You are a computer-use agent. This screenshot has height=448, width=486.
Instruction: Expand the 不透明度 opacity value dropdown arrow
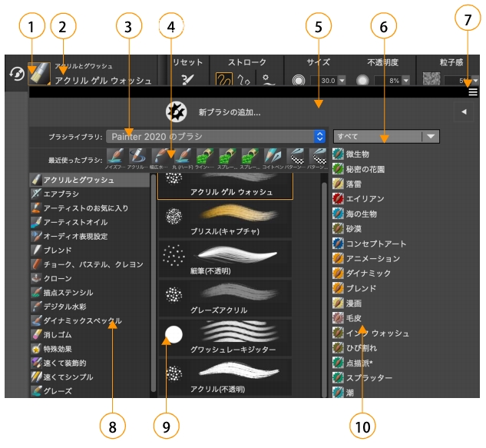click(406, 79)
